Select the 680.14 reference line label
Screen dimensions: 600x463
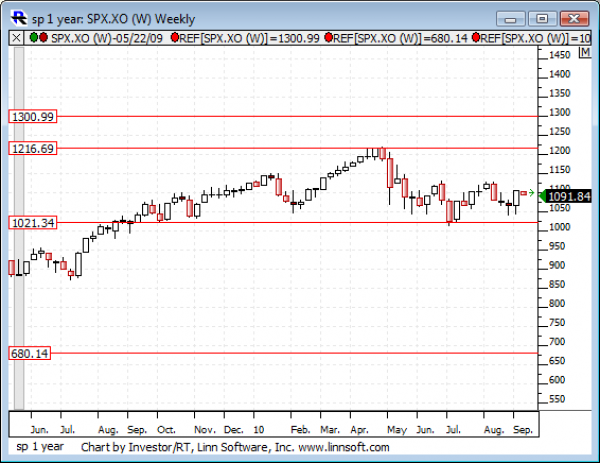[29, 353]
